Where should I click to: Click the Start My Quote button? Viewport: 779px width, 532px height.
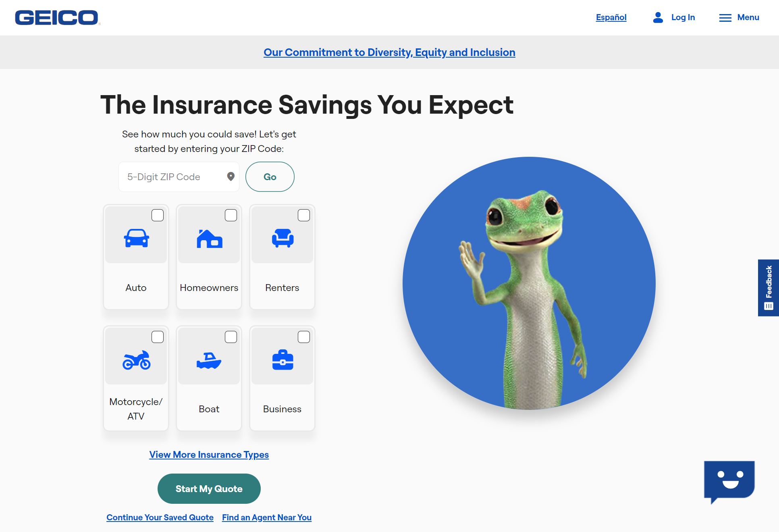[209, 488]
